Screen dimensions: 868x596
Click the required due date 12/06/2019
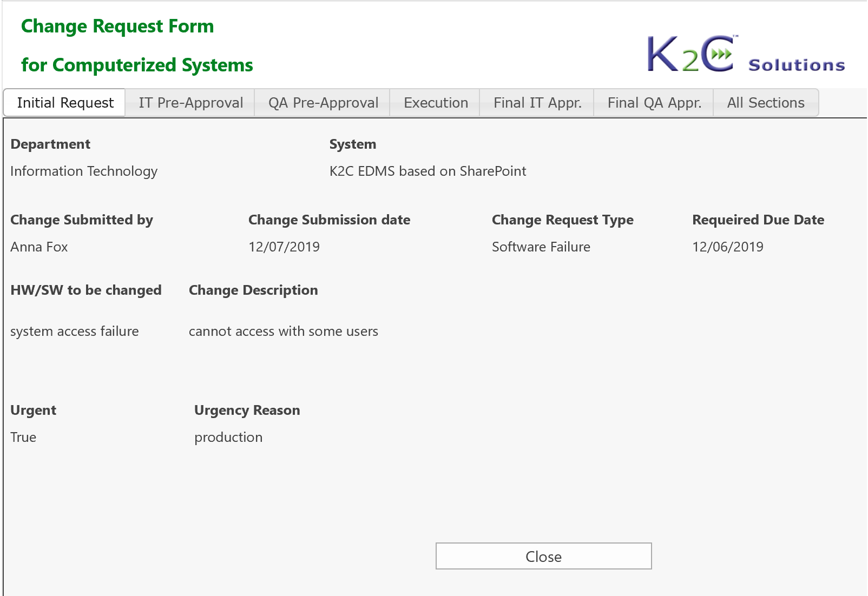coord(728,247)
